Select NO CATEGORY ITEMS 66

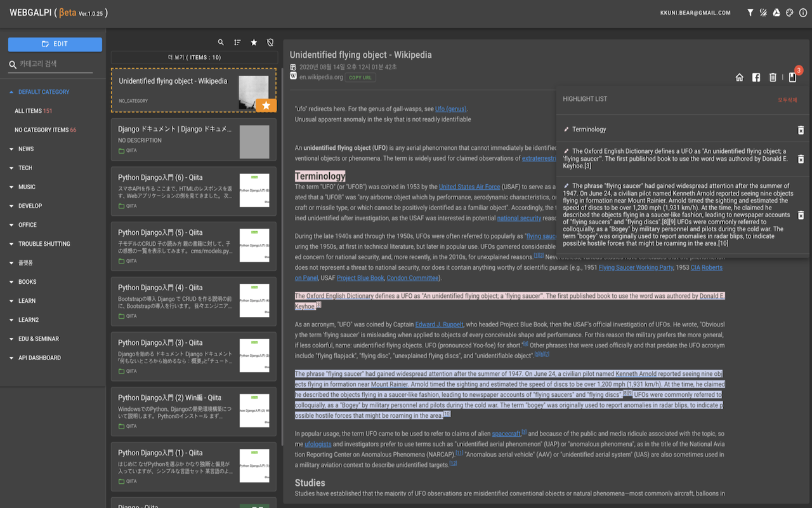click(x=45, y=130)
